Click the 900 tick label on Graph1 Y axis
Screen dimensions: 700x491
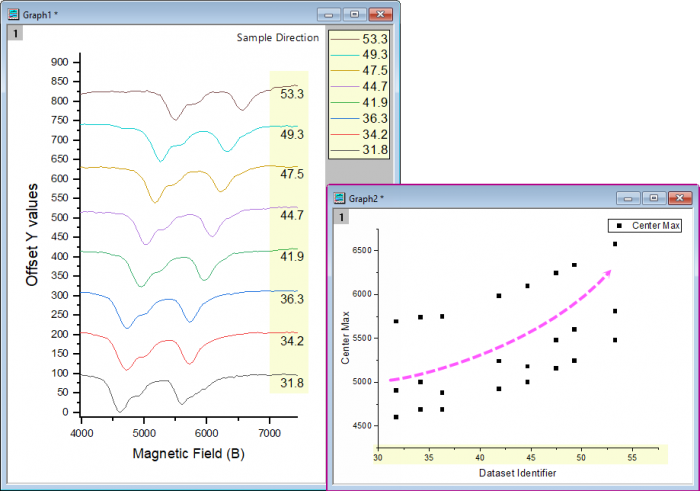pyautogui.click(x=59, y=62)
